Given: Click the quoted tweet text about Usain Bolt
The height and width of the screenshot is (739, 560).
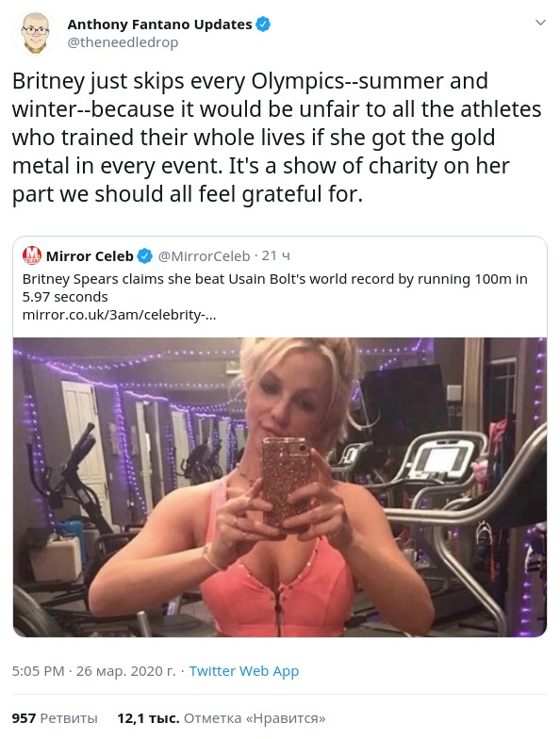Looking at the screenshot, I should click(275, 287).
